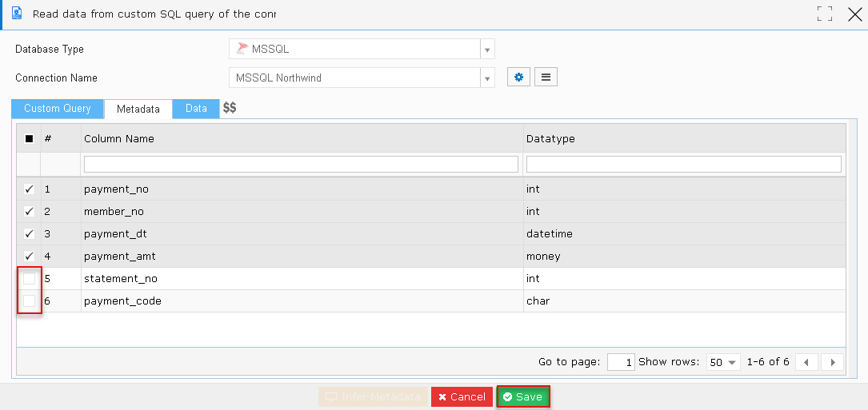Select the payment_code column name cell
Screen dimensions: 868x410
click(x=302, y=301)
